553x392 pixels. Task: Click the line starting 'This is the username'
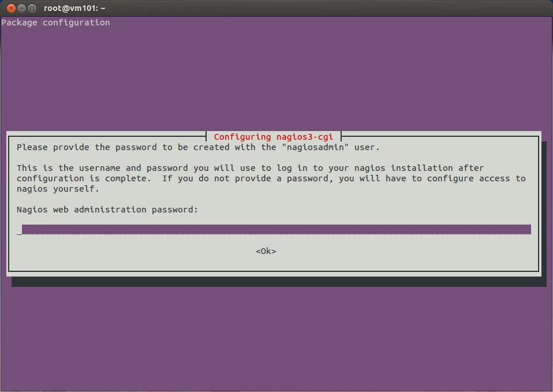[x=250, y=168]
